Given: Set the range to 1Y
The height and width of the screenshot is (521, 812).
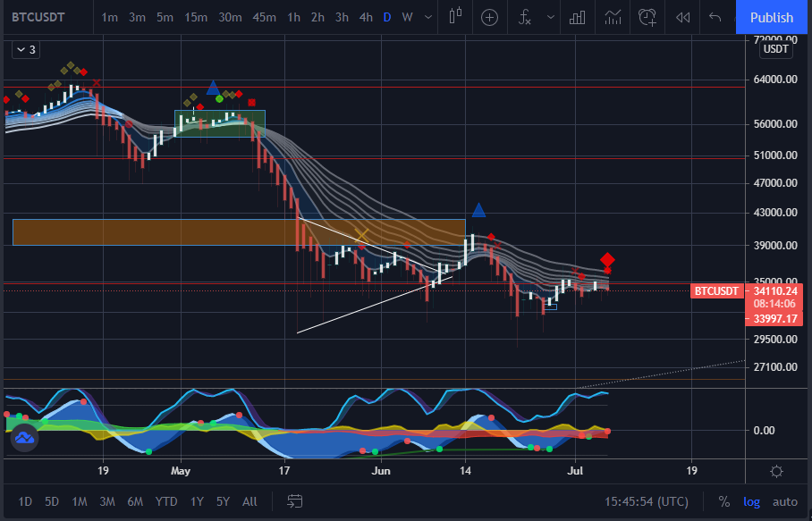Looking at the screenshot, I should 197,501.
